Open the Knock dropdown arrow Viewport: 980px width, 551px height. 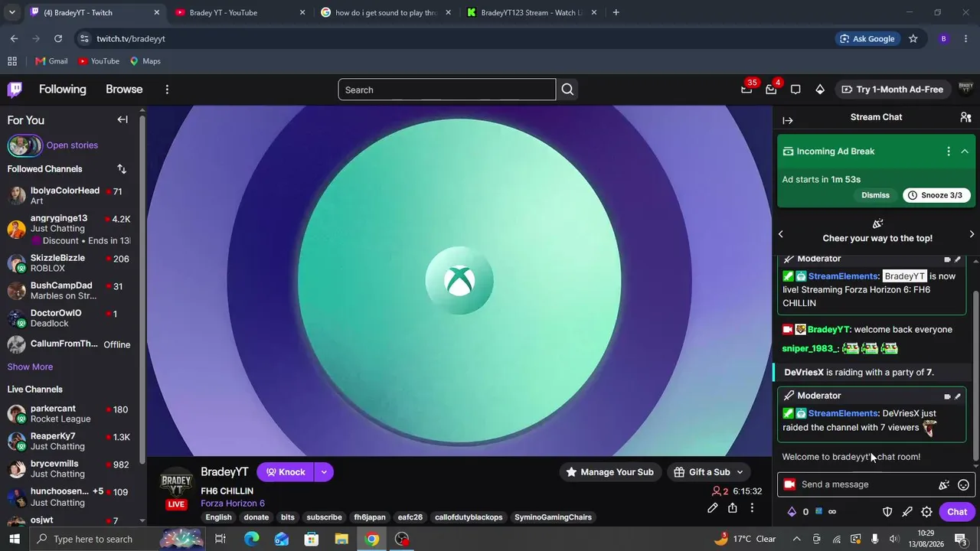point(324,472)
